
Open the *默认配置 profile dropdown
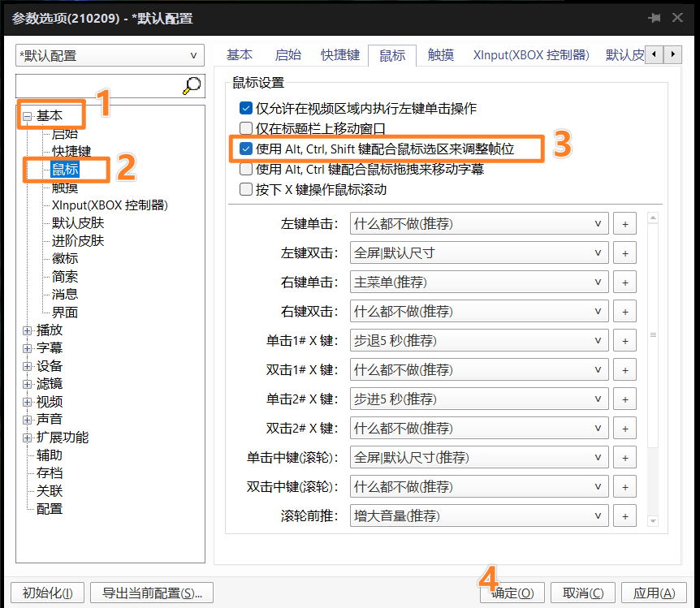(x=110, y=55)
